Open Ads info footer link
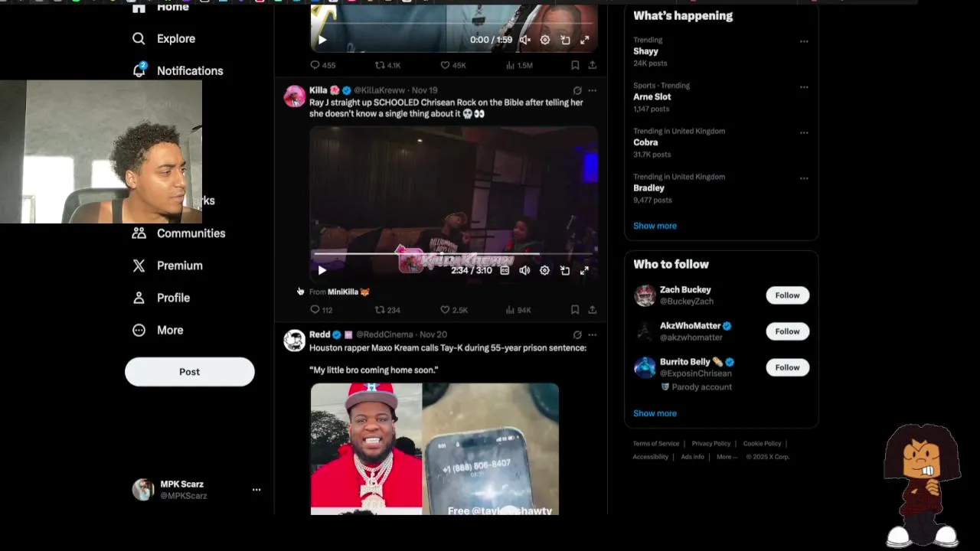 tap(692, 457)
